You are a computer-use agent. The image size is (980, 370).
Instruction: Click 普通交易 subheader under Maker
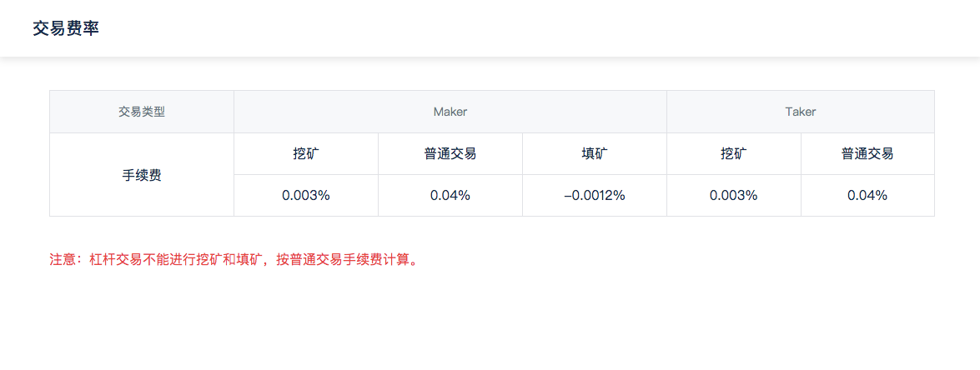(450, 153)
